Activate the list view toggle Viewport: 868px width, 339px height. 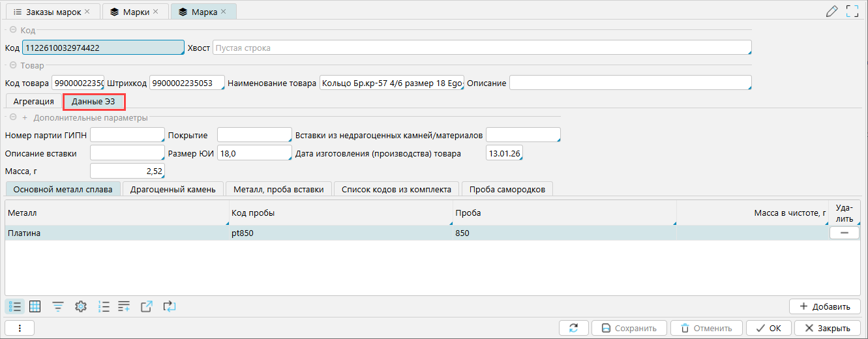pyautogui.click(x=16, y=306)
